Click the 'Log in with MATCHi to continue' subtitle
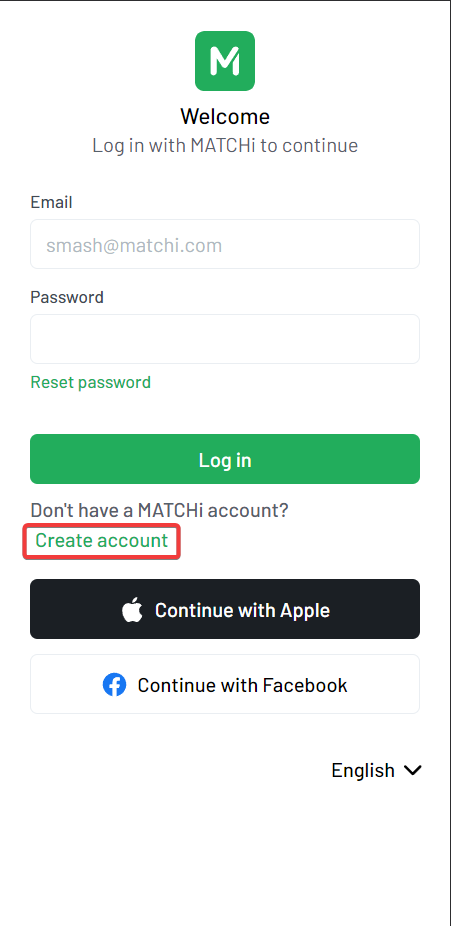This screenshot has height=926, width=451. (225, 145)
